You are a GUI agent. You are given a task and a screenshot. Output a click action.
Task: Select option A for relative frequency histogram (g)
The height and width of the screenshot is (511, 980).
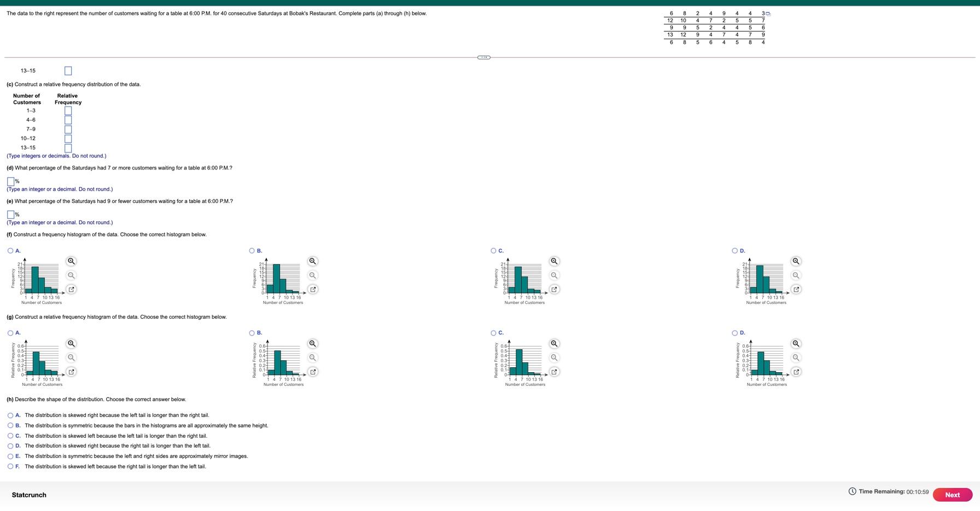[x=10, y=333]
